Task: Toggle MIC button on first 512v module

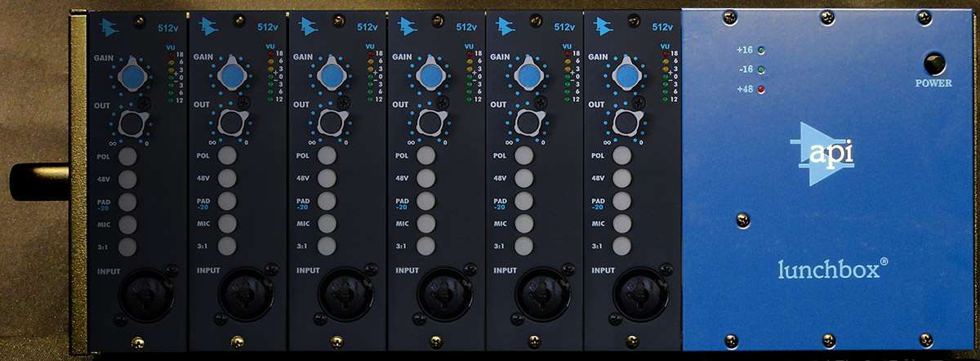Action: tap(128, 223)
